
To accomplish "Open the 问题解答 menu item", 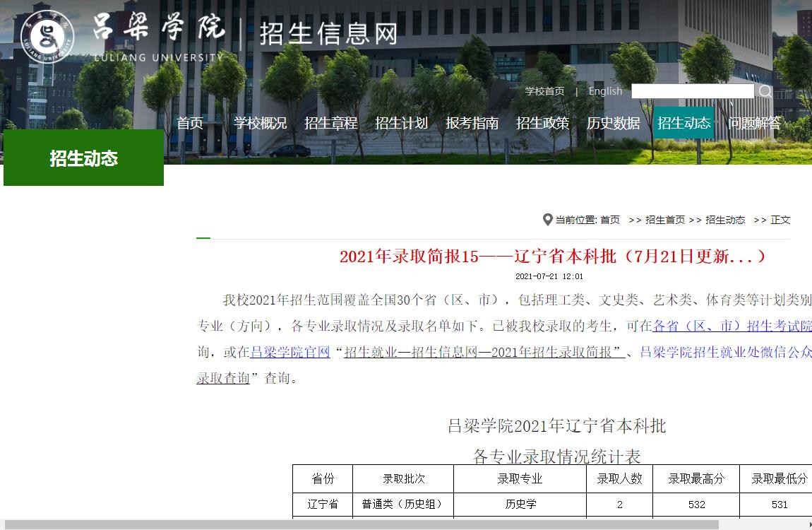I will 755,123.
